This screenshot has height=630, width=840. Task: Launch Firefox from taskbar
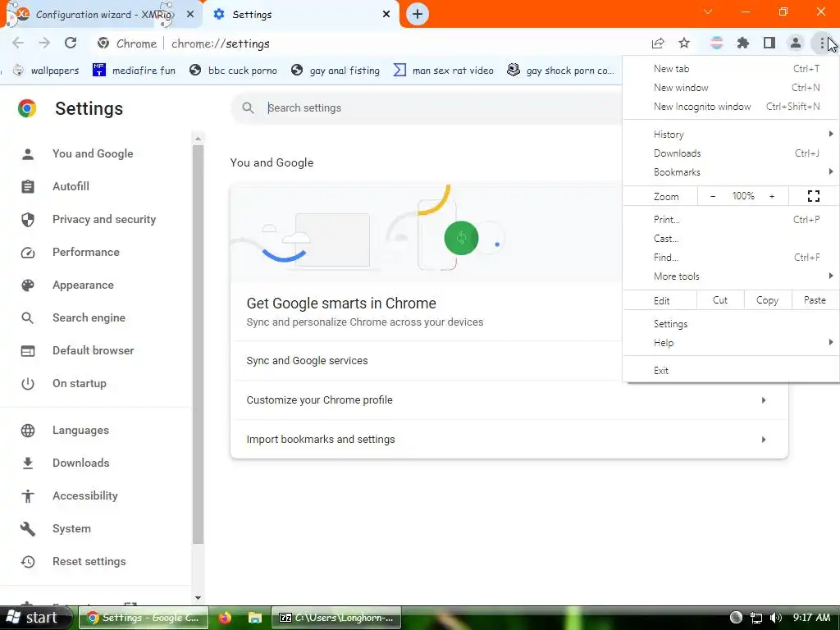(225, 618)
